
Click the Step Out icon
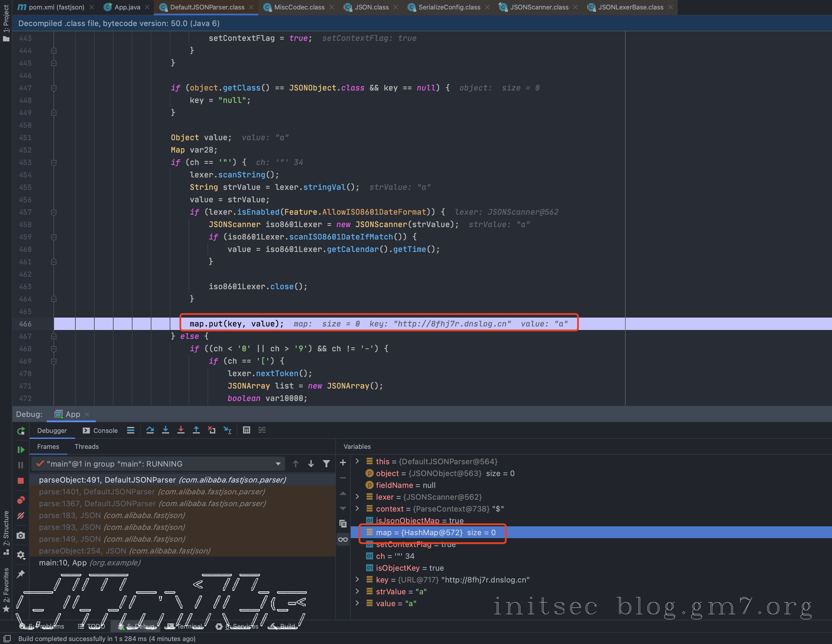[x=196, y=430]
